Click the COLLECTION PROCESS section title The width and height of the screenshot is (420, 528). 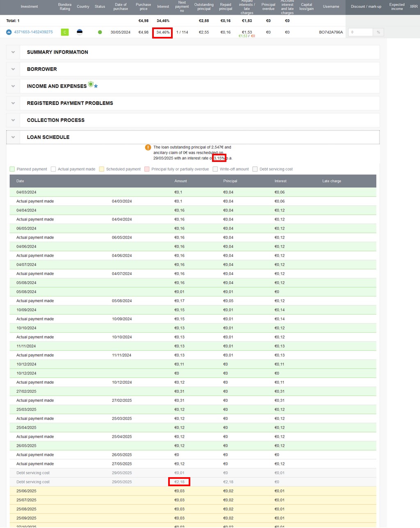click(x=56, y=120)
